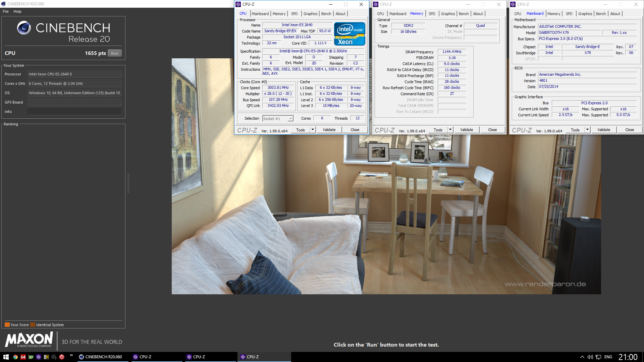This screenshot has height=362, width=644.
Task: Click Validate in the Mainboard CPU-Z window
Action: [x=604, y=130]
